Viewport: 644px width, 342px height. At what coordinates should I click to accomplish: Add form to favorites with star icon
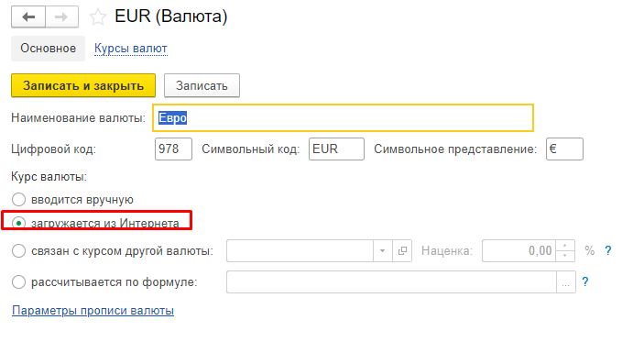pos(98,17)
